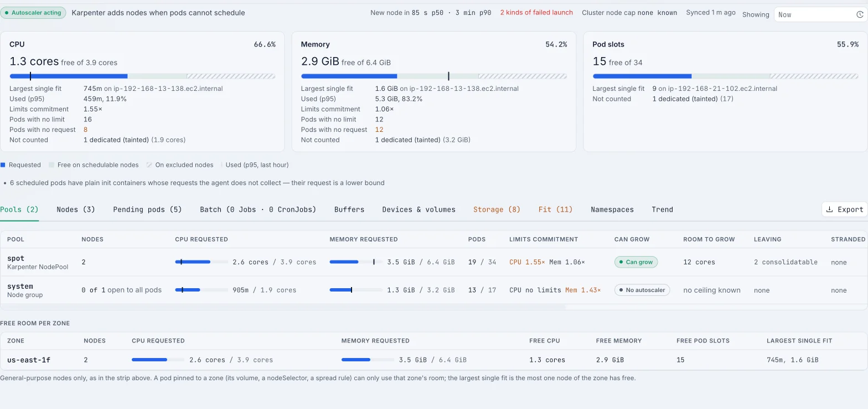This screenshot has height=409, width=868.
Task: Click the spot pool name
Action: 15,258
